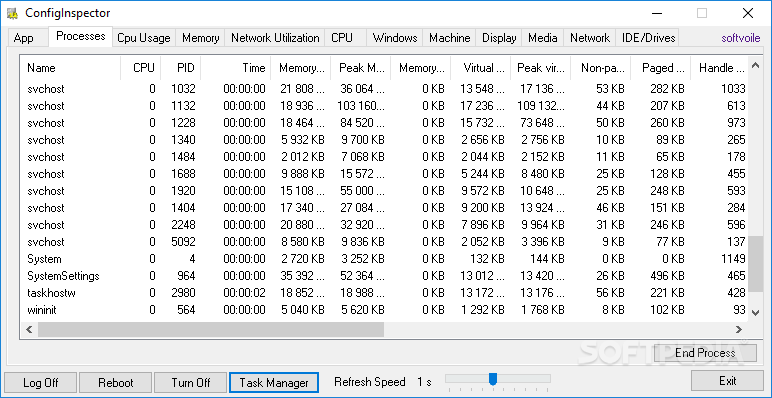772x398 pixels.
Task: Select the svchost row with PID 1228
Action: pos(385,123)
